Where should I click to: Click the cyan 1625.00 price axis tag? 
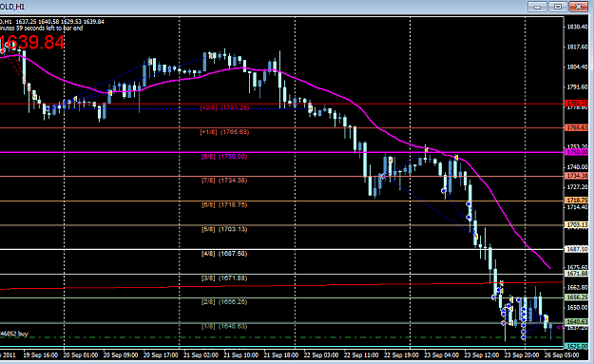[x=577, y=346]
